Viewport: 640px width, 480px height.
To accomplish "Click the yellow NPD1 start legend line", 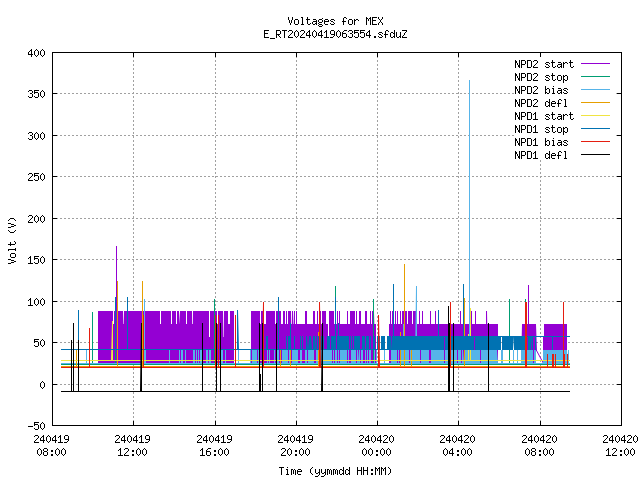I will (x=596, y=116).
